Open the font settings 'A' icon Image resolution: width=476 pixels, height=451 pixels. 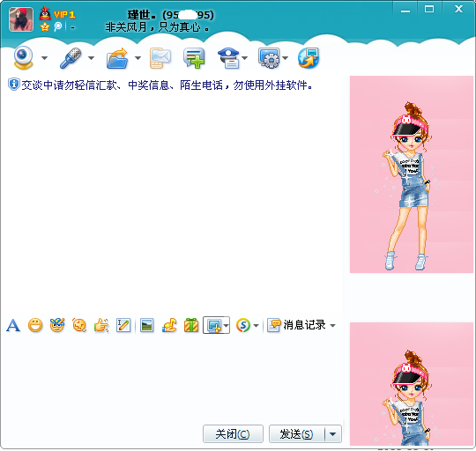pos(13,325)
